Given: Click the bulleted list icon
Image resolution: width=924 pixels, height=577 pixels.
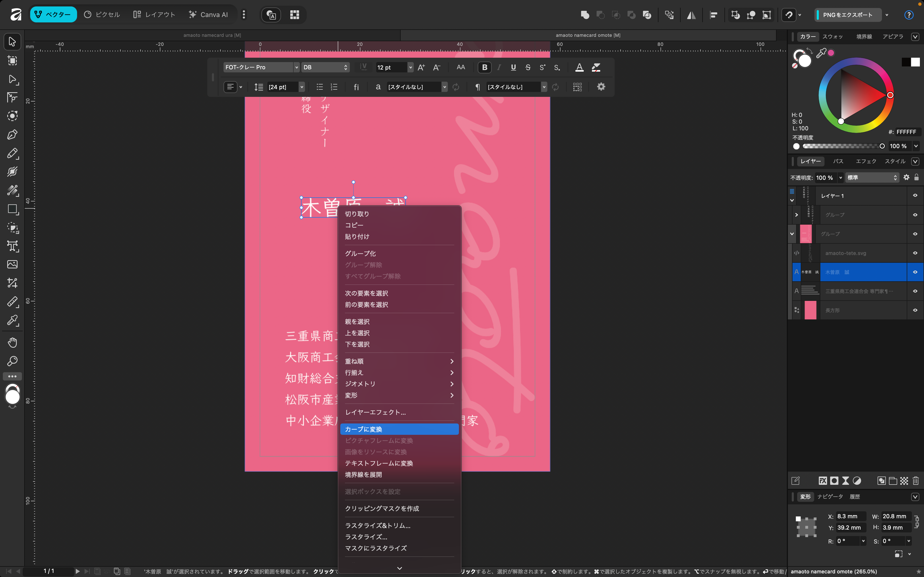Looking at the screenshot, I should pos(320,87).
